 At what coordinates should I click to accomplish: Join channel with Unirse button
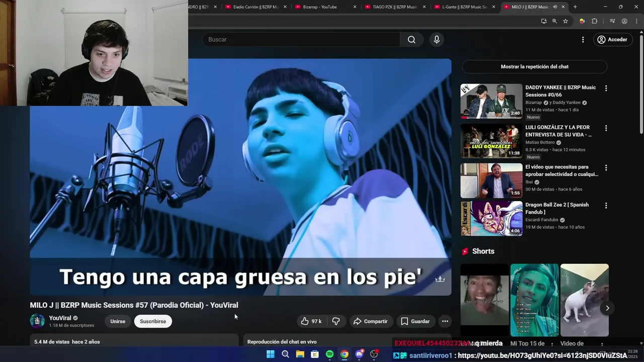118,321
